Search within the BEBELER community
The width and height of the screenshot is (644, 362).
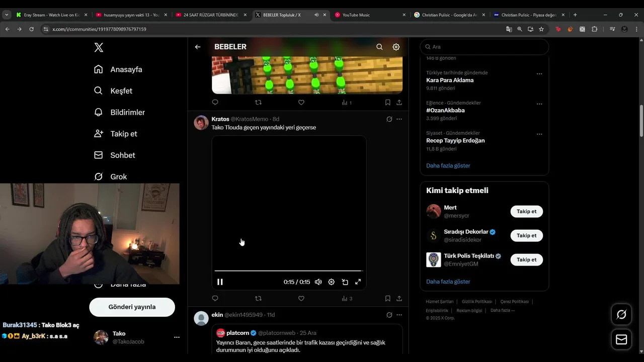click(x=379, y=47)
